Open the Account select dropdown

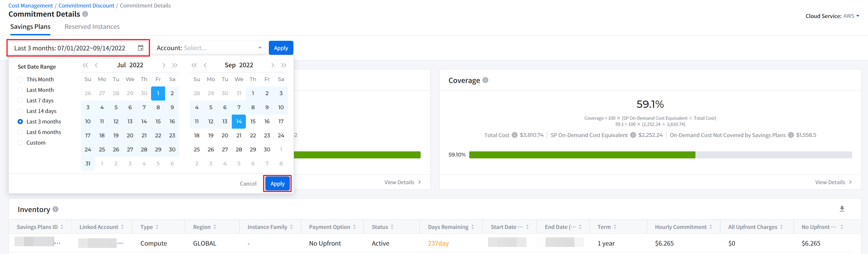[x=208, y=48]
